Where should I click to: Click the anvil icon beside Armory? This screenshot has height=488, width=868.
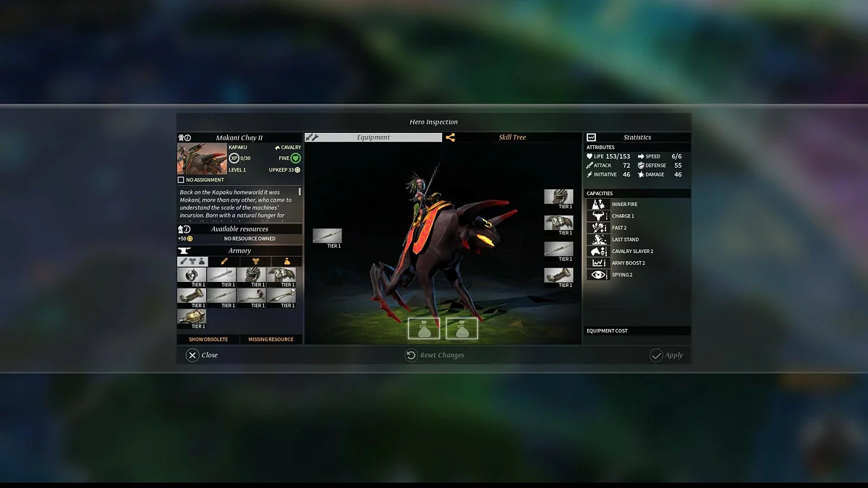pos(184,250)
